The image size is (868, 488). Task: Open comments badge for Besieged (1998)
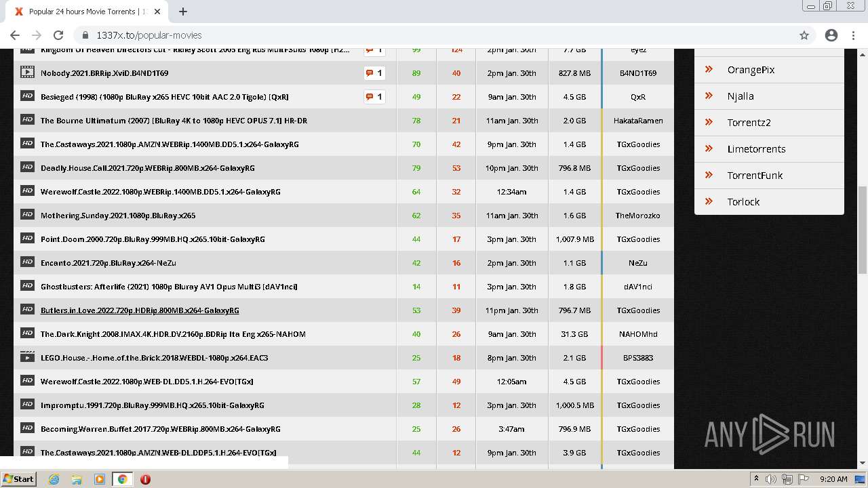tap(374, 97)
